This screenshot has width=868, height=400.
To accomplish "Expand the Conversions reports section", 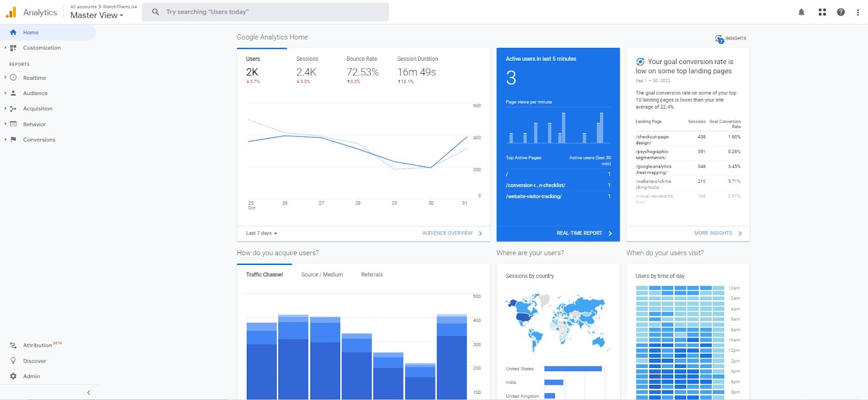I will 5,139.
